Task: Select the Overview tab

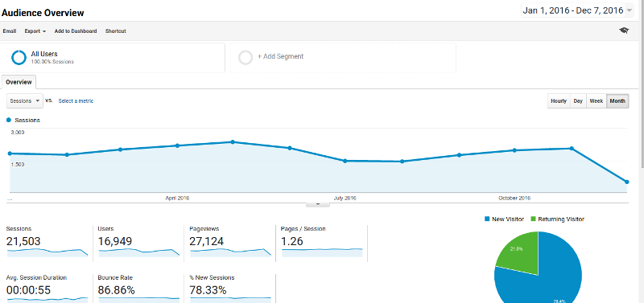Action: pyautogui.click(x=19, y=82)
